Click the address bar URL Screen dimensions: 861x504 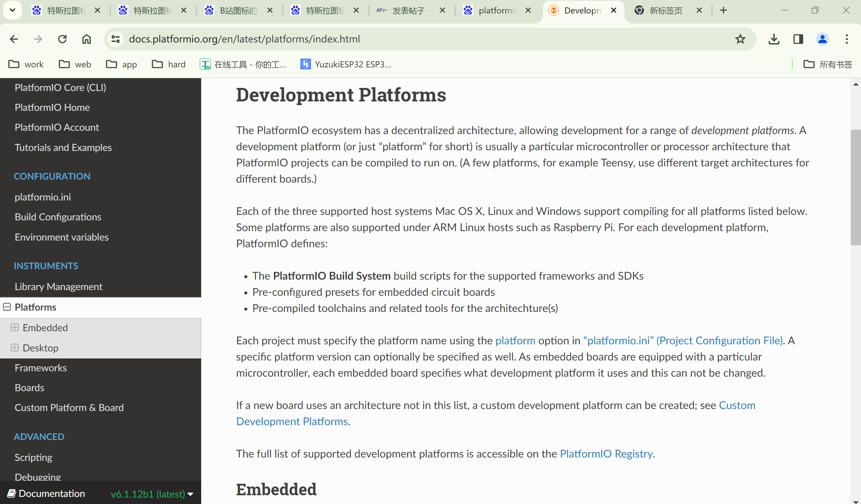245,39
